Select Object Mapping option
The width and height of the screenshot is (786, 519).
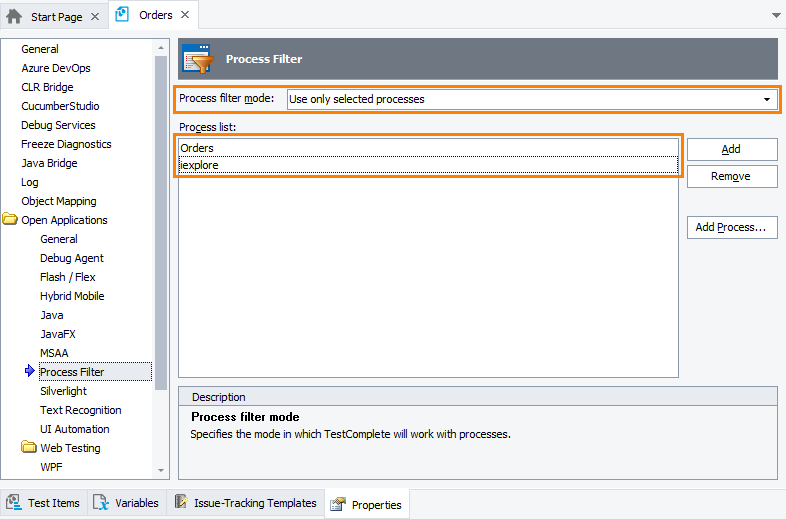coord(59,202)
